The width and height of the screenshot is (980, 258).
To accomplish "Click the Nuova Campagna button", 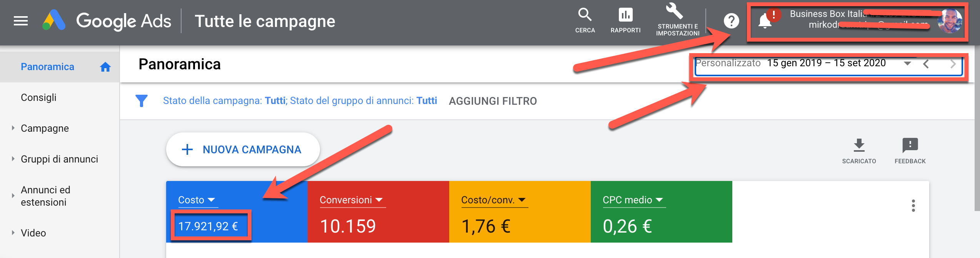I will coord(243,150).
